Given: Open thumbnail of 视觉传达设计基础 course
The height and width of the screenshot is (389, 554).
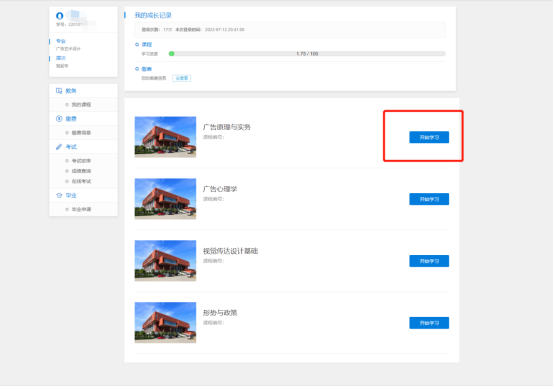Looking at the screenshot, I should tap(165, 260).
